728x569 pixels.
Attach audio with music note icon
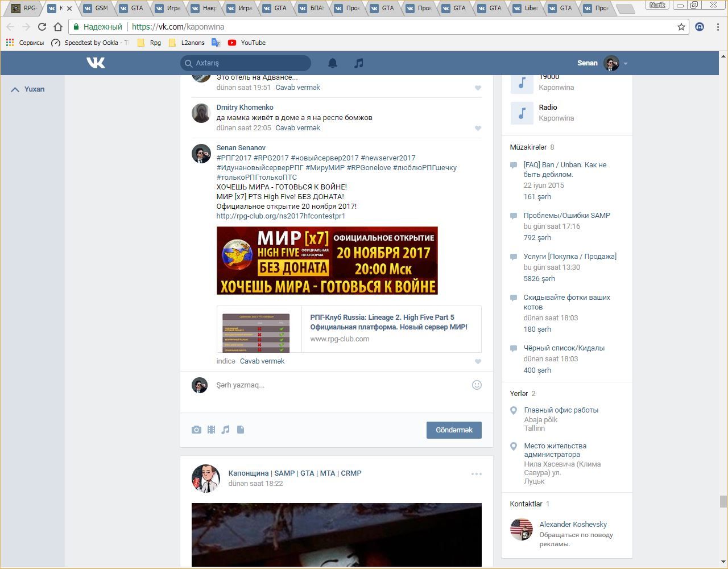(226, 430)
